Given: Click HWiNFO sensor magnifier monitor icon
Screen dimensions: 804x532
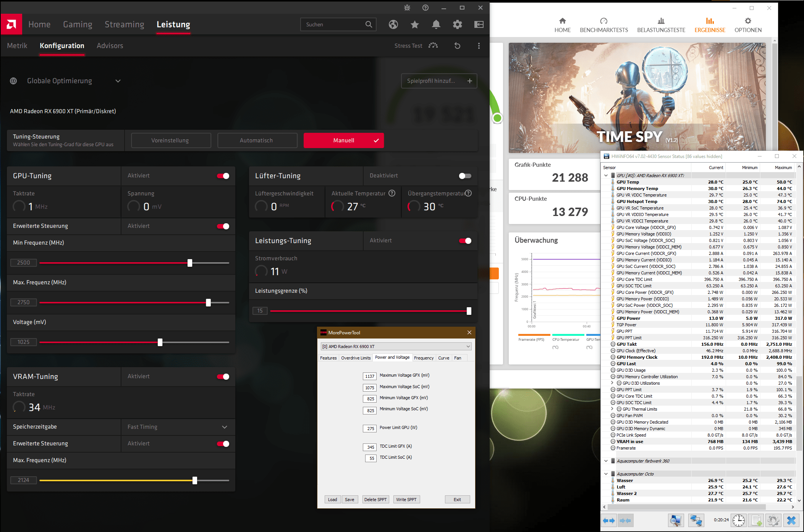Looking at the screenshot, I should (675, 521).
